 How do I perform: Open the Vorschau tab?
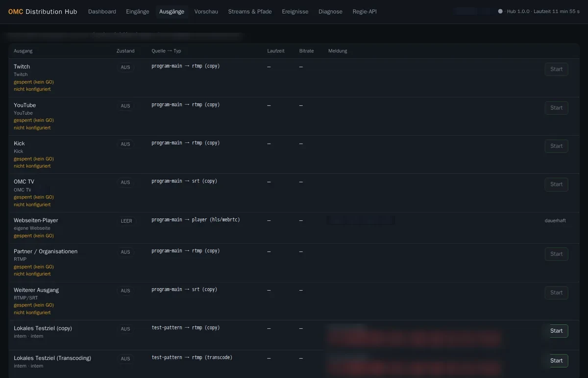click(206, 11)
